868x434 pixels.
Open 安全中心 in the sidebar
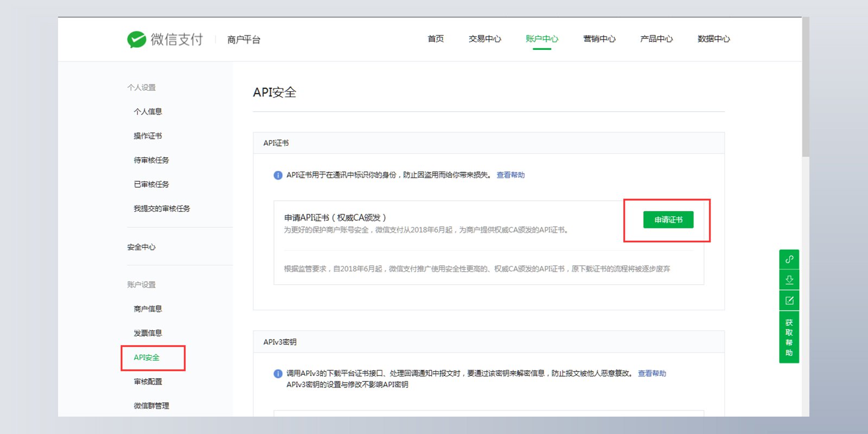(x=141, y=247)
